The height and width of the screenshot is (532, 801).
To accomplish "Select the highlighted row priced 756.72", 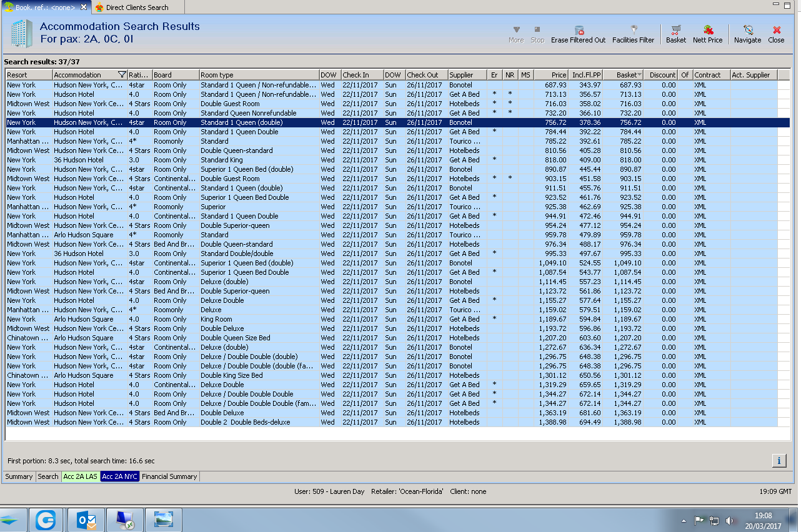I will point(397,122).
